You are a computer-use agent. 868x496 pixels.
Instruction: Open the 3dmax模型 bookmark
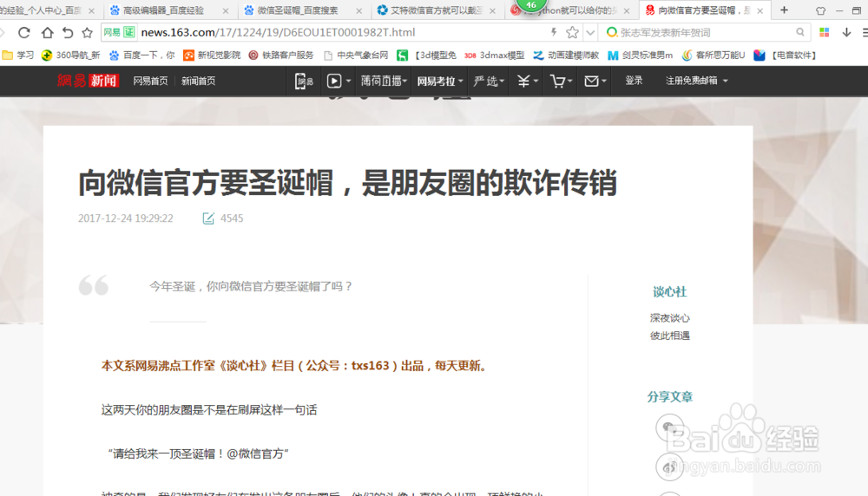click(495, 55)
